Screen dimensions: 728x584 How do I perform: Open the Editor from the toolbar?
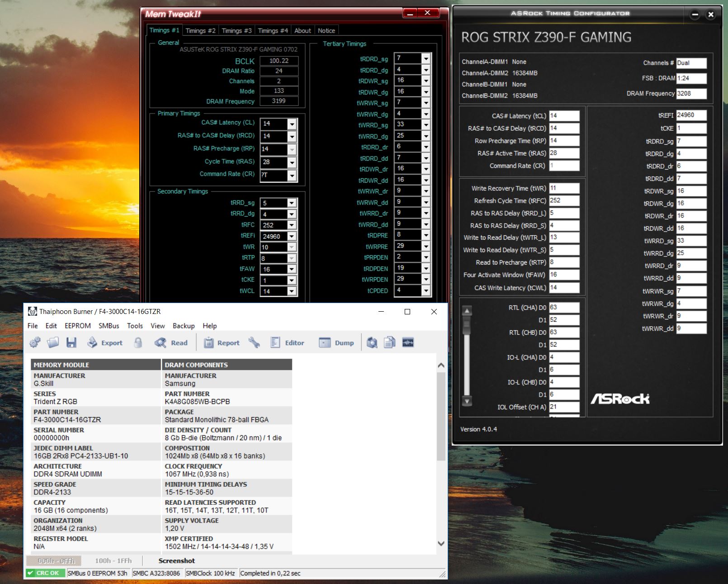click(287, 343)
